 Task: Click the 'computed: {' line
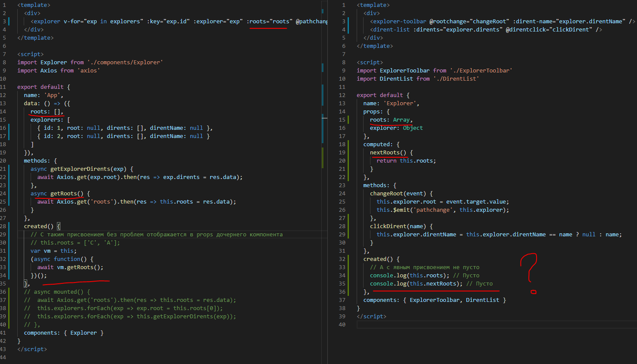pyautogui.click(x=381, y=144)
